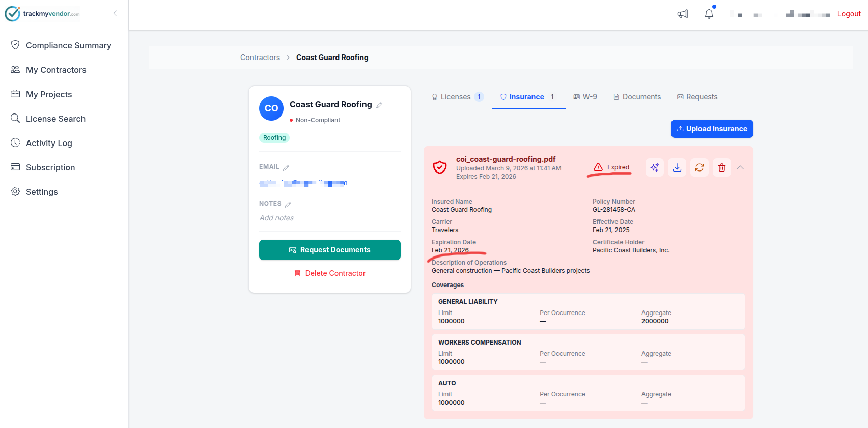Click the red shield insurance icon
The height and width of the screenshot is (428, 868).
[440, 167]
